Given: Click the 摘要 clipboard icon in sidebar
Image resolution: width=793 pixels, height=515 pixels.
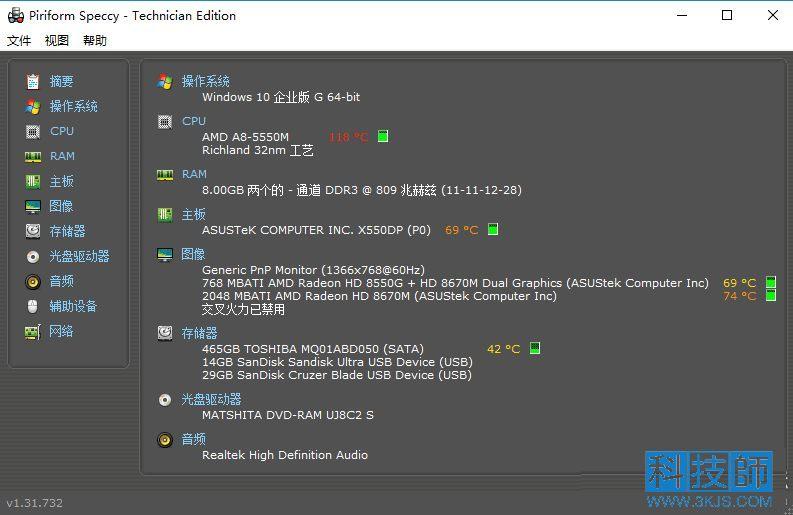Looking at the screenshot, I should [33, 81].
